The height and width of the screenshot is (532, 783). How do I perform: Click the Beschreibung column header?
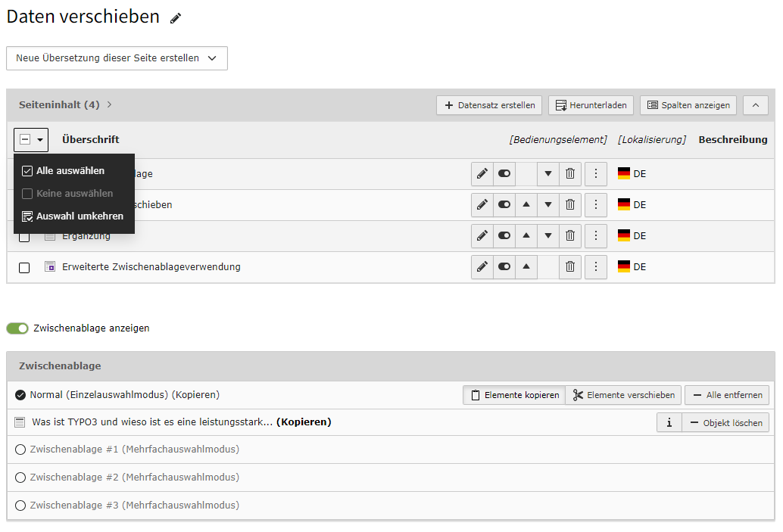pos(732,140)
